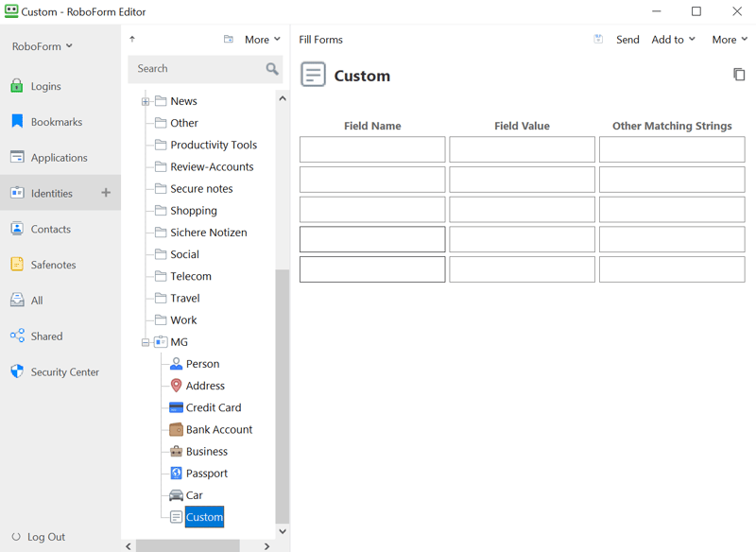
Task: Click the Field Name column header
Action: [372, 126]
